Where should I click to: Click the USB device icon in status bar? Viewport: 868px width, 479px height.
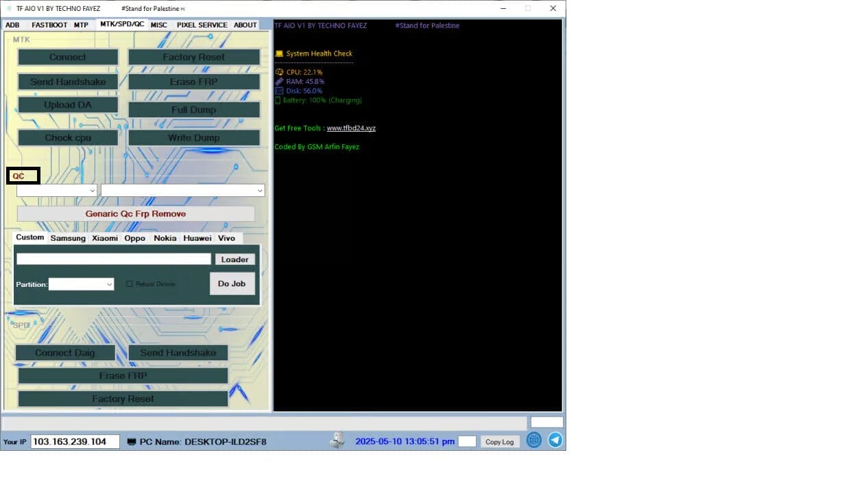[x=337, y=441]
